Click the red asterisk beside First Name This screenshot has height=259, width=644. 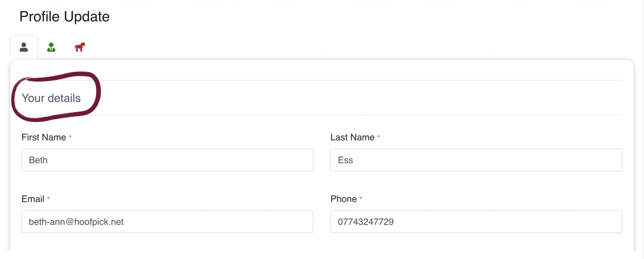click(x=70, y=136)
